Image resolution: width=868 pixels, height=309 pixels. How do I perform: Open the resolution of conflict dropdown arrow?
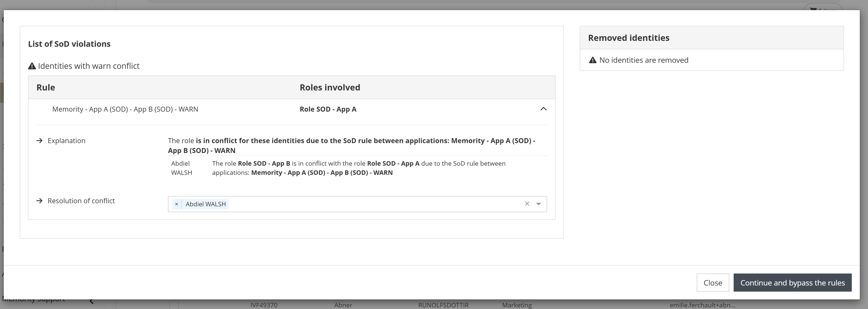click(538, 204)
